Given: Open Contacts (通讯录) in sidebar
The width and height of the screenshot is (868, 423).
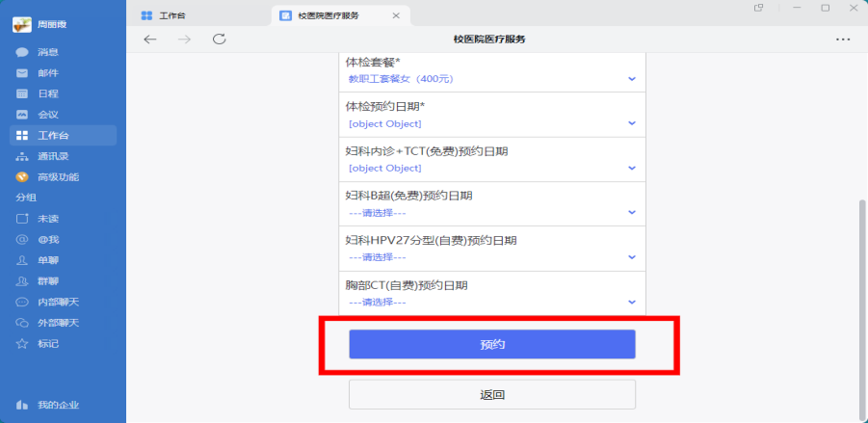Looking at the screenshot, I should pos(52,156).
